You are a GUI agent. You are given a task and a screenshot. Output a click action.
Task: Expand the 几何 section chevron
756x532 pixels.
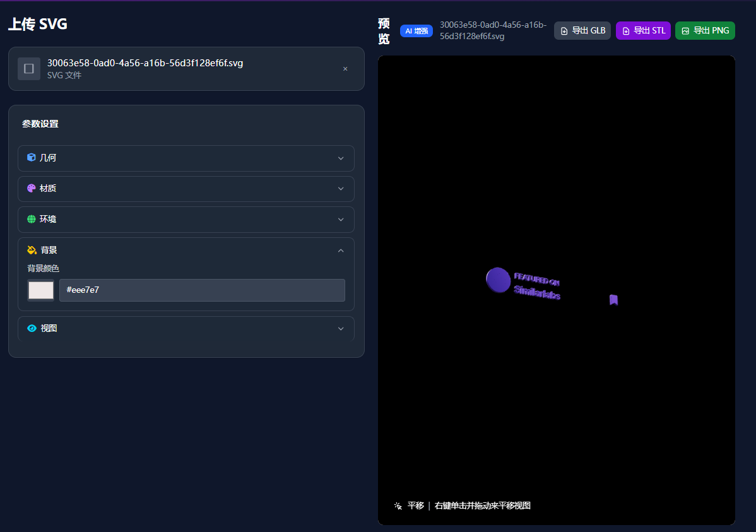tap(341, 158)
